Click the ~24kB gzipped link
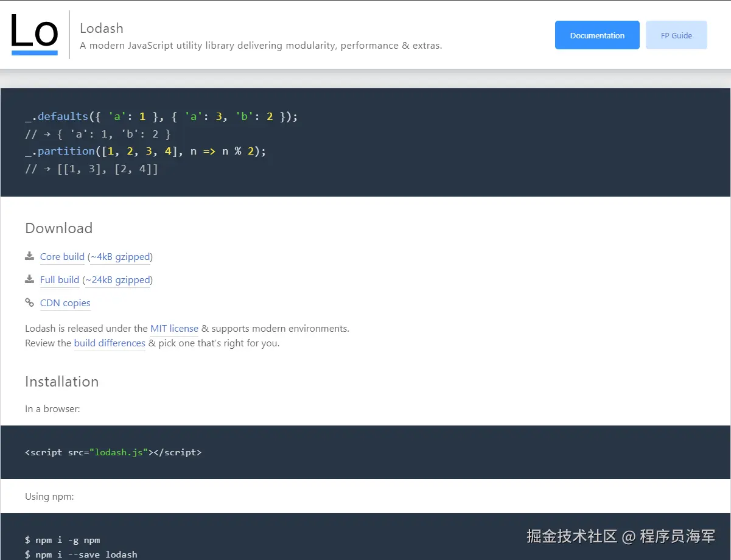 click(117, 280)
